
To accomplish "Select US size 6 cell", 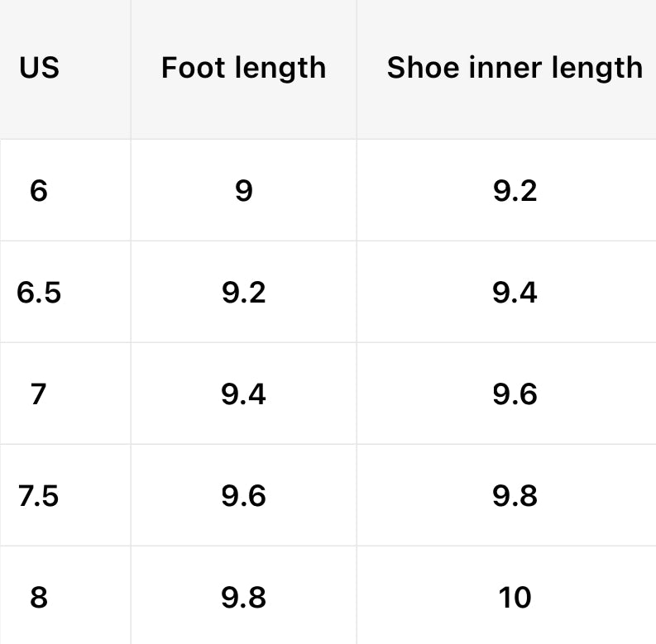I will coord(39,191).
